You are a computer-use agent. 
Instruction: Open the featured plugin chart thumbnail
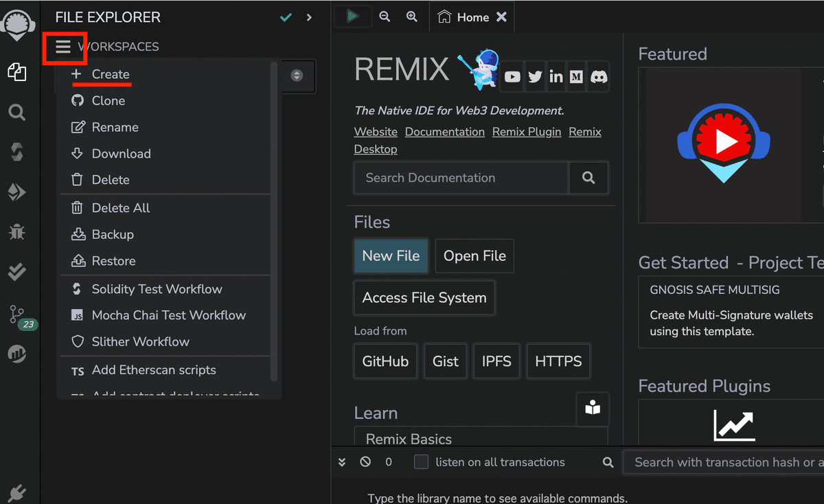pyautogui.click(x=734, y=425)
